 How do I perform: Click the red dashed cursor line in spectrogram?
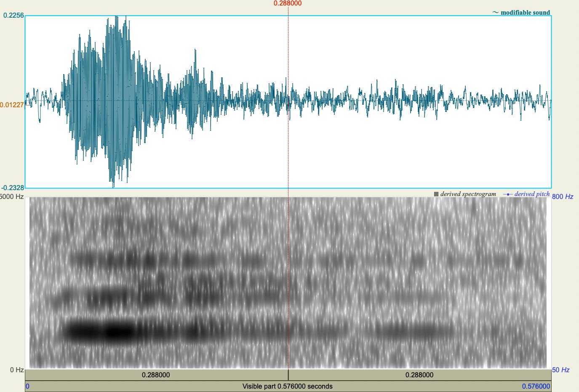click(x=288, y=282)
